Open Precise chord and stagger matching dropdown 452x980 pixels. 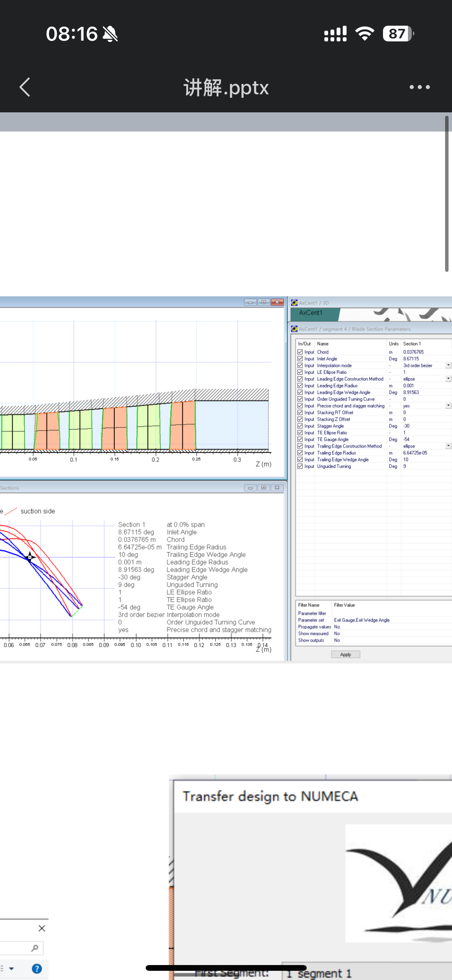click(448, 405)
